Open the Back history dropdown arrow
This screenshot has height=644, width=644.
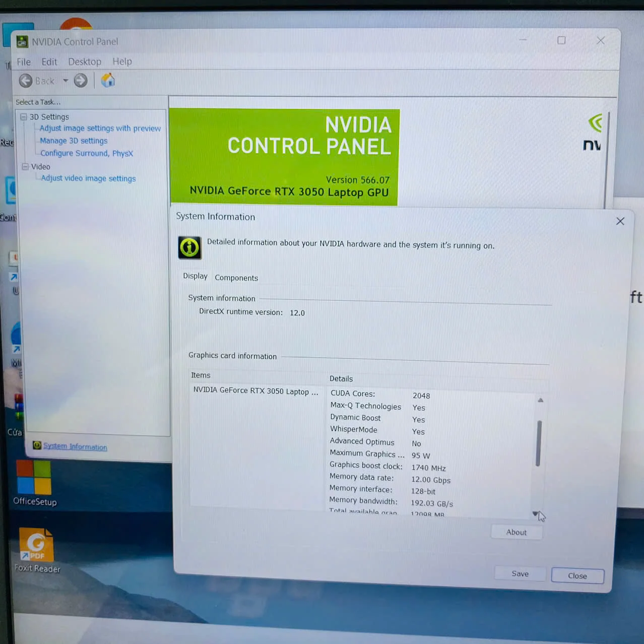(x=66, y=81)
